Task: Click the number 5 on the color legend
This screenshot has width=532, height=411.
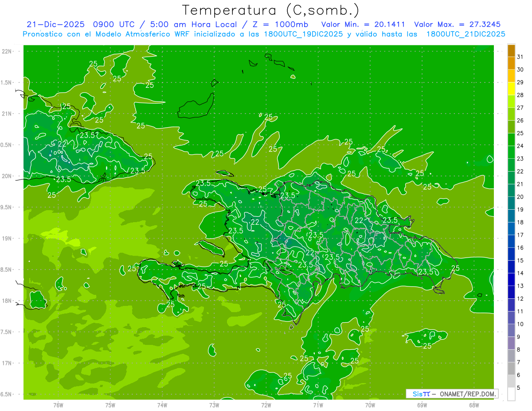Action: tap(519, 388)
